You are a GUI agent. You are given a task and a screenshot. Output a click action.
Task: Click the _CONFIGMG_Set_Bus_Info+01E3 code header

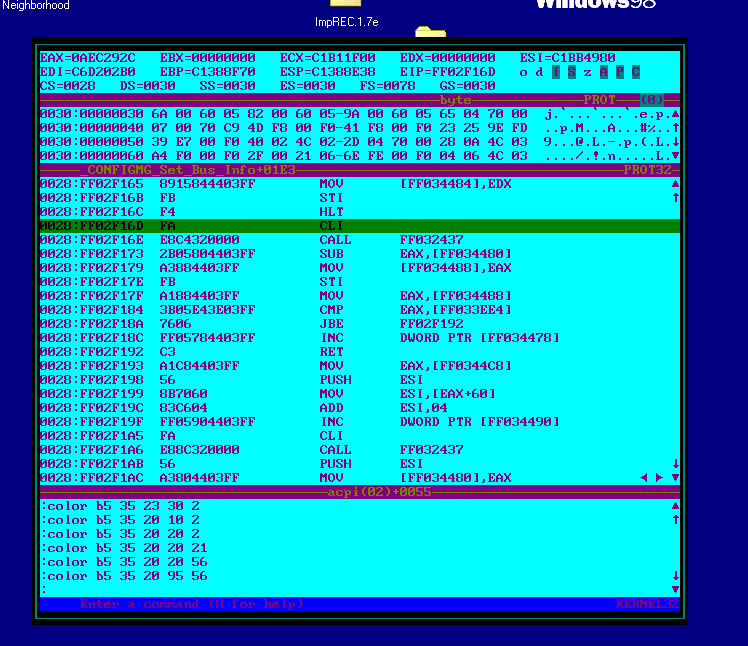pyautogui.click(x=187, y=170)
